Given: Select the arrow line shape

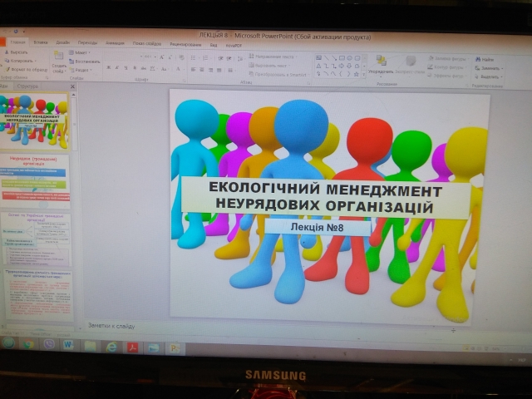Looking at the screenshot, I should point(334,58).
